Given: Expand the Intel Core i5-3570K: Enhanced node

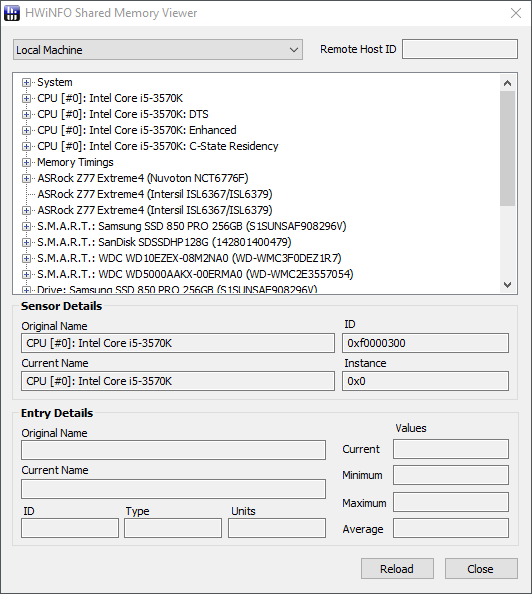Looking at the screenshot, I should [26, 130].
